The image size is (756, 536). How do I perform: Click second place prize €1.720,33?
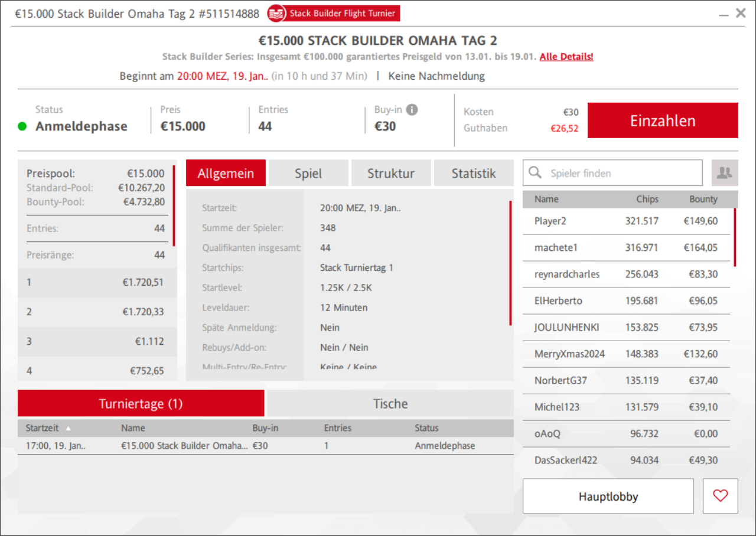point(143,312)
